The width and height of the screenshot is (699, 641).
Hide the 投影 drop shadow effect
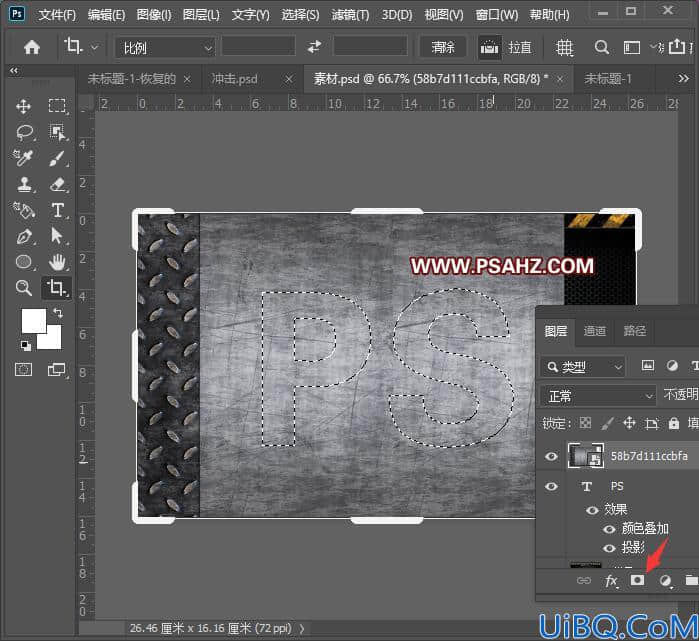[x=609, y=548]
